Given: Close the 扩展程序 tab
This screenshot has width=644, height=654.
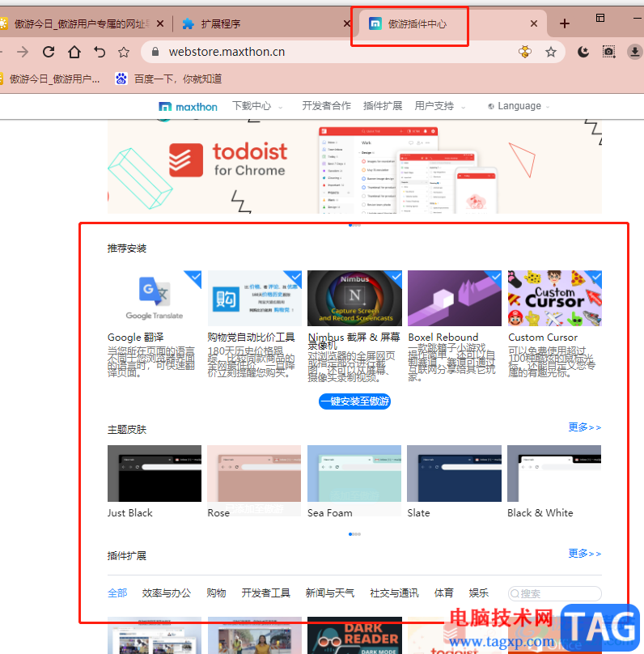Looking at the screenshot, I should tap(346, 23).
